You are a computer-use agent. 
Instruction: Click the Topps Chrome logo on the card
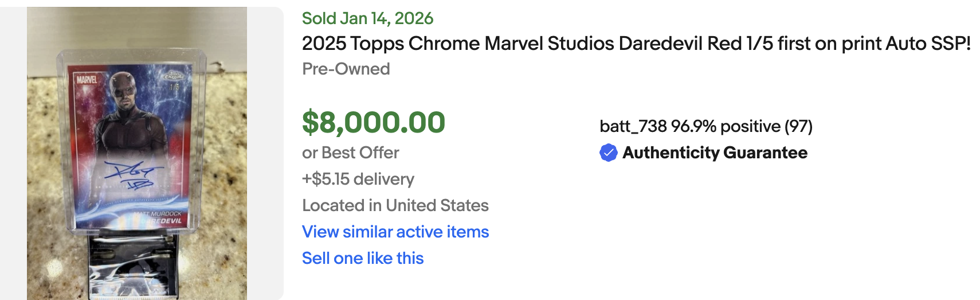pos(174,76)
